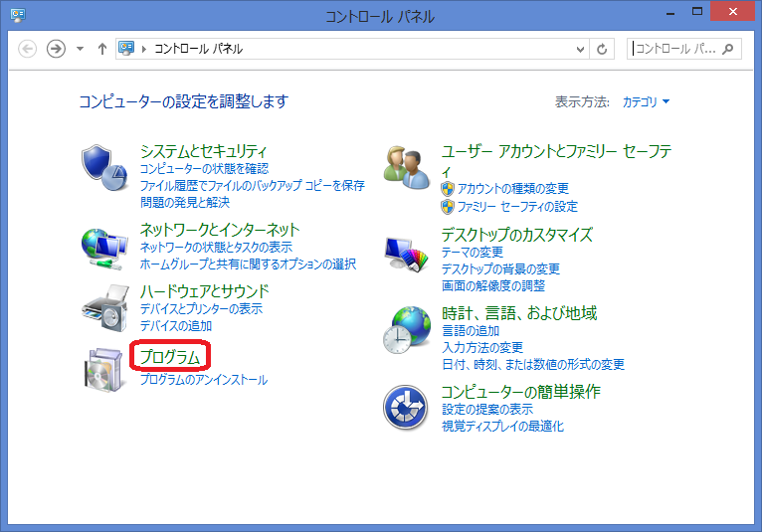Open ネットワークの状態とタスクの表示 link
Screen dimensions: 762x532
[216, 248]
